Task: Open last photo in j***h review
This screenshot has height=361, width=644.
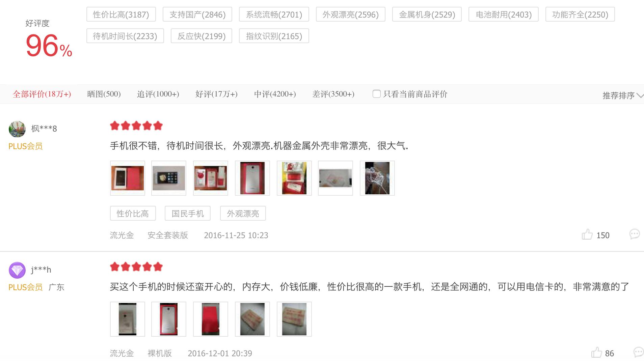Action: click(x=294, y=319)
